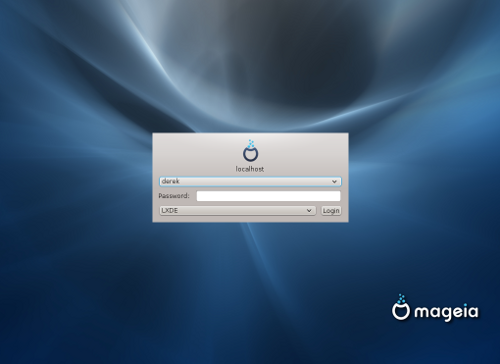This screenshot has height=364, width=500.
Task: Click the gray dialog strip below the Login button
Action: tap(250, 219)
